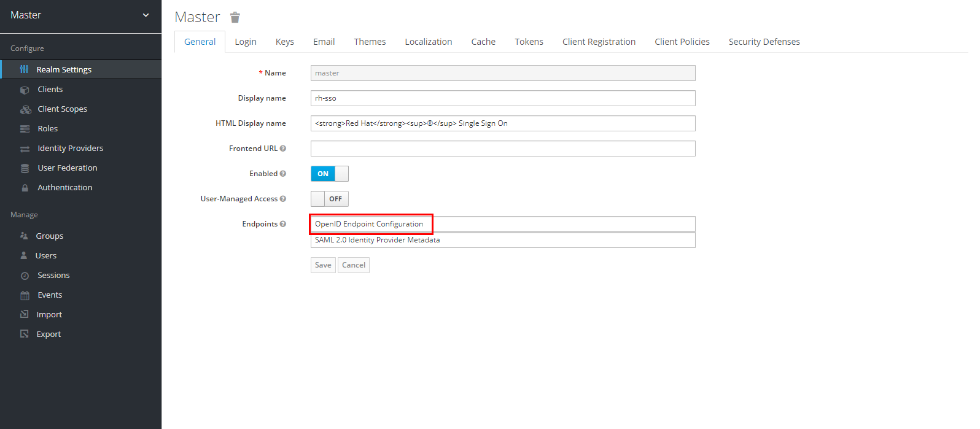The image size is (980, 429).
Task: Open the Themes tab
Action: click(x=370, y=42)
